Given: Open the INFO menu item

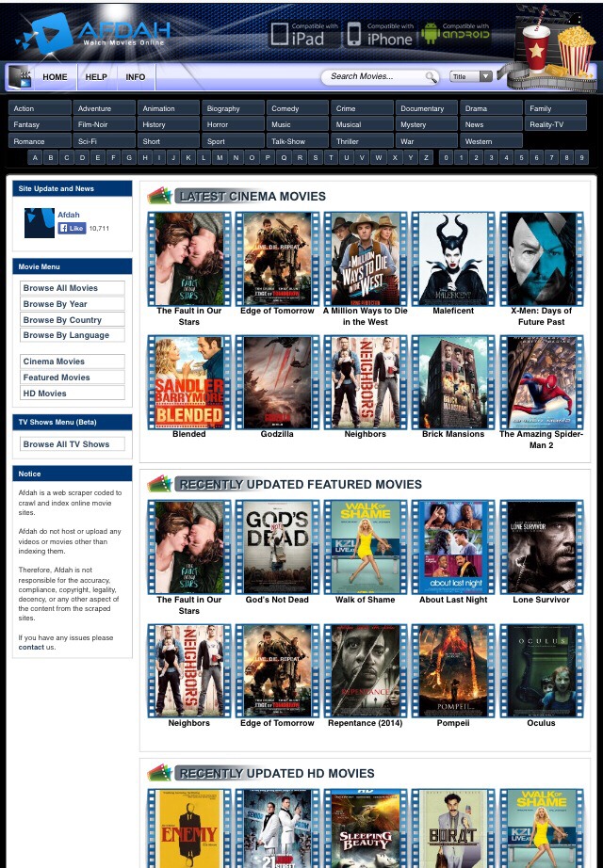Looking at the screenshot, I should [x=136, y=77].
